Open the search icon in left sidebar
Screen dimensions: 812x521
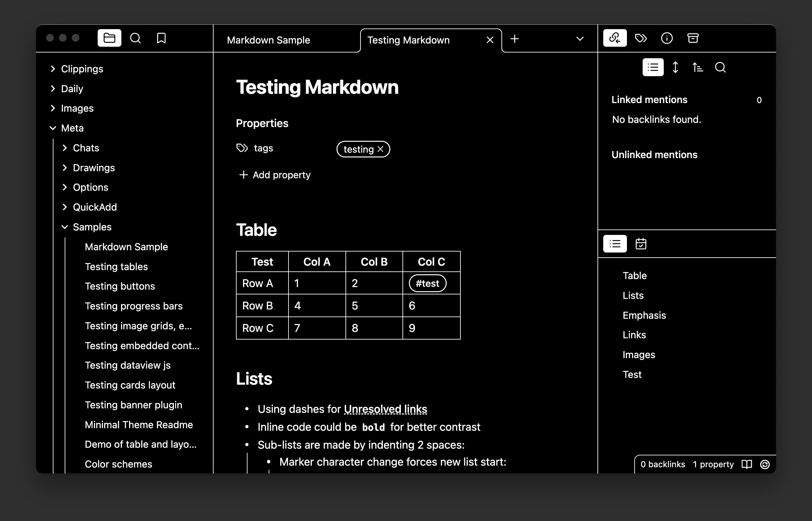click(135, 38)
